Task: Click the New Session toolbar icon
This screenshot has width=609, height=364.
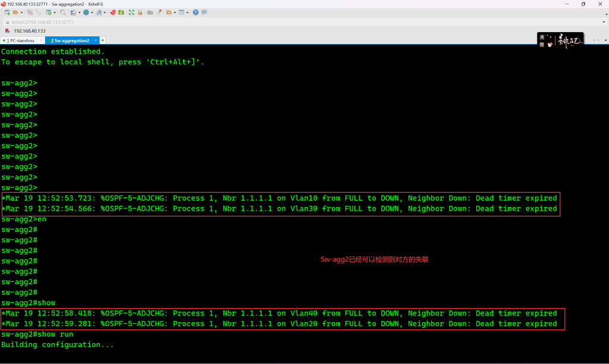Action: (x=7, y=12)
